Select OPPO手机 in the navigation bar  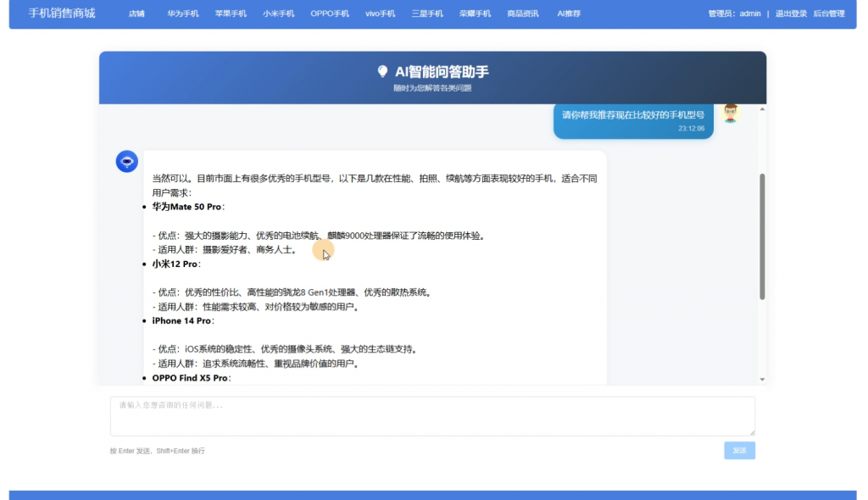point(330,14)
